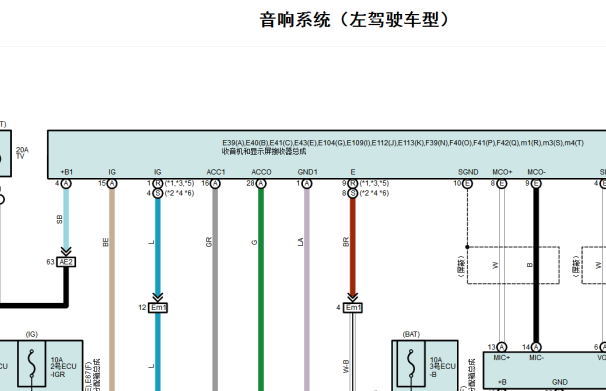
Task: Click the Em1 connector box at pin 4
Action: click(353, 308)
